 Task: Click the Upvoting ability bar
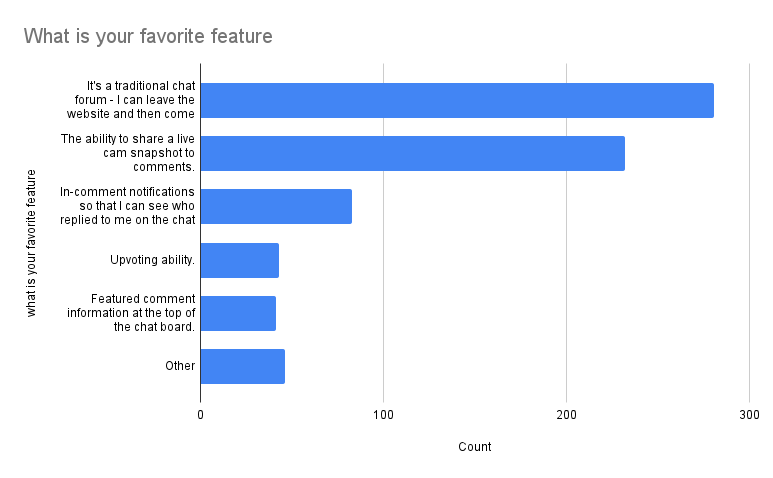(240, 260)
